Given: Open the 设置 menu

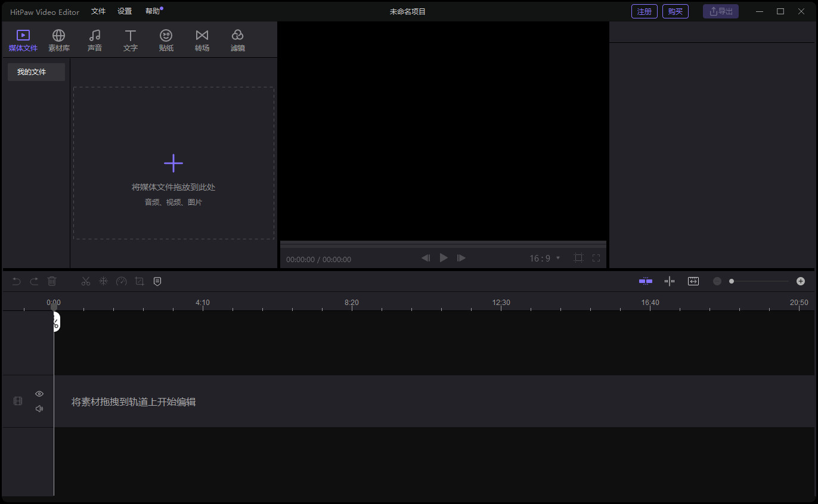Looking at the screenshot, I should tap(125, 11).
